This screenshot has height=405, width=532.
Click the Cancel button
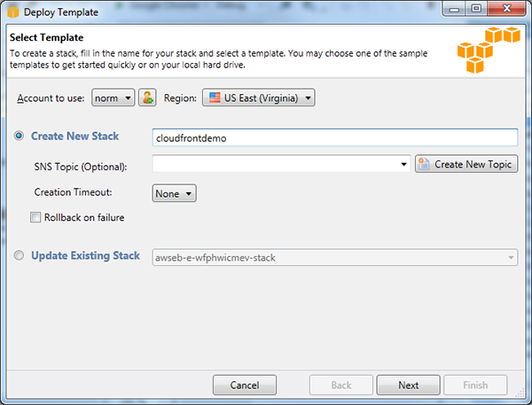245,385
